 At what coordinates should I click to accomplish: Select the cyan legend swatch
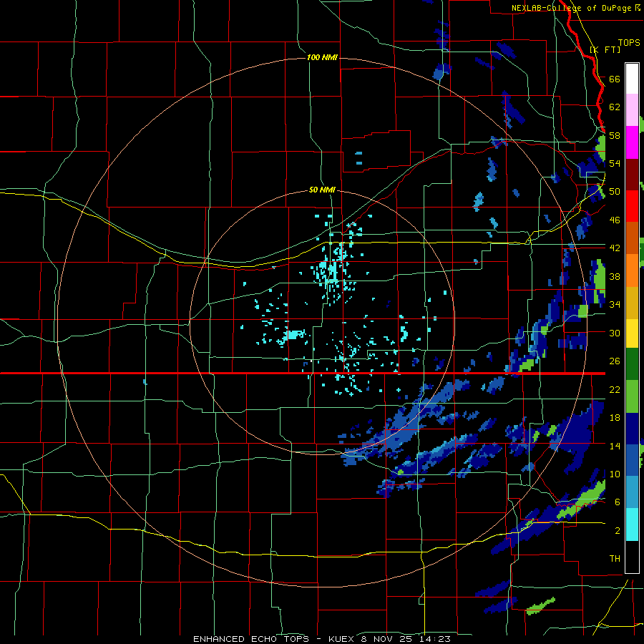coord(632,525)
